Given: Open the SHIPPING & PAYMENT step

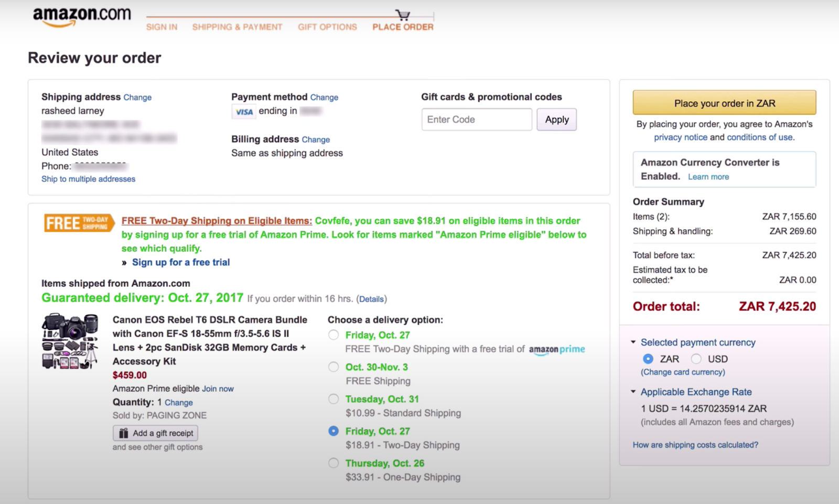Looking at the screenshot, I should [x=237, y=27].
